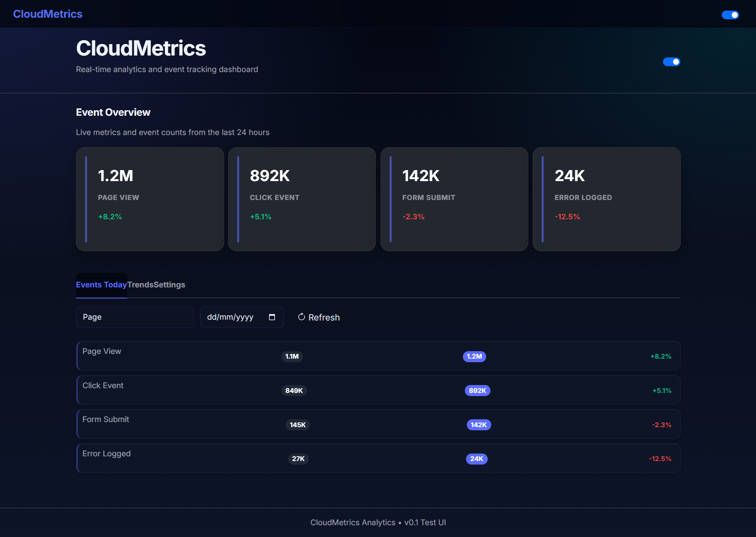Open the 1.2M Page View stat card
This screenshot has width=756, height=537.
tap(150, 199)
